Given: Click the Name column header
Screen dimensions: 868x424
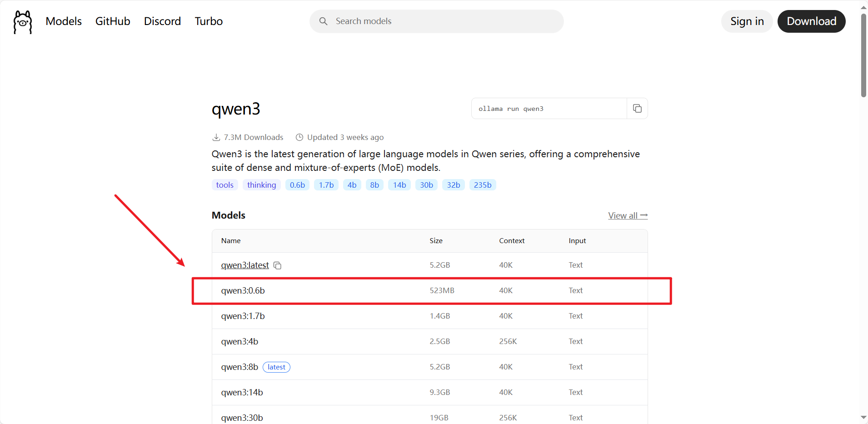Looking at the screenshot, I should click(231, 241).
